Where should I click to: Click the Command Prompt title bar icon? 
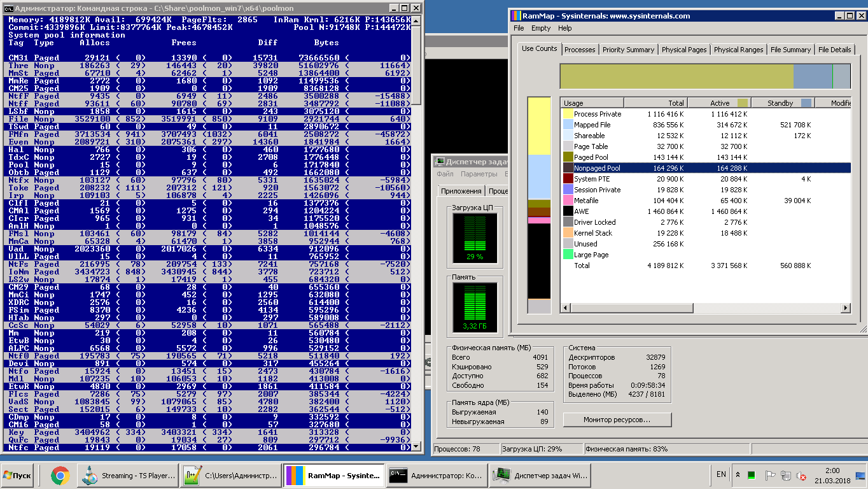(x=7, y=8)
